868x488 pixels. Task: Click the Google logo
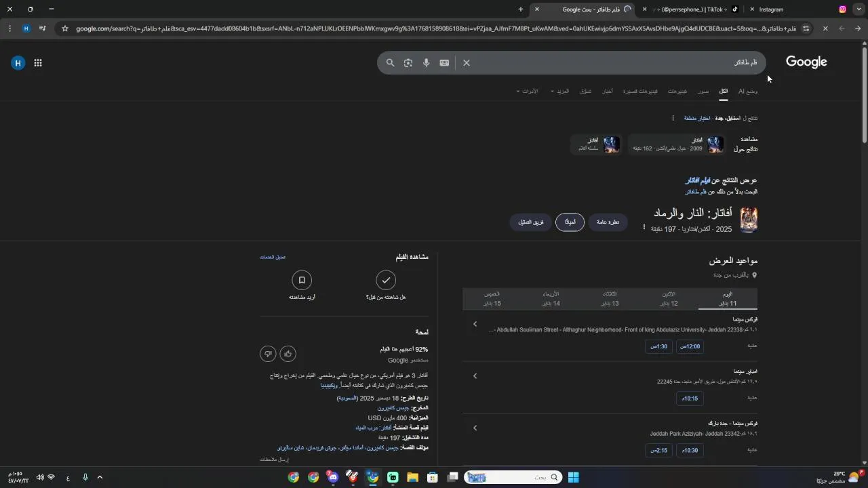[x=806, y=62]
